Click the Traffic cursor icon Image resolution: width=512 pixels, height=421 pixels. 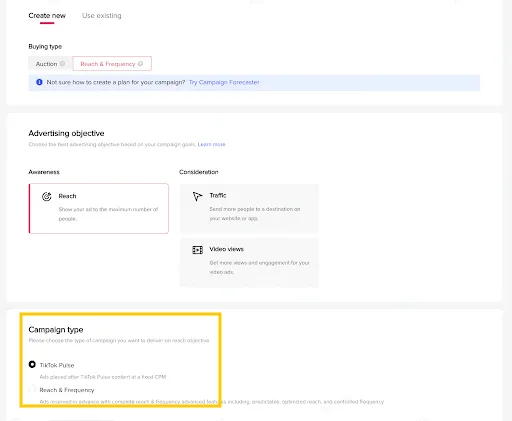point(197,196)
